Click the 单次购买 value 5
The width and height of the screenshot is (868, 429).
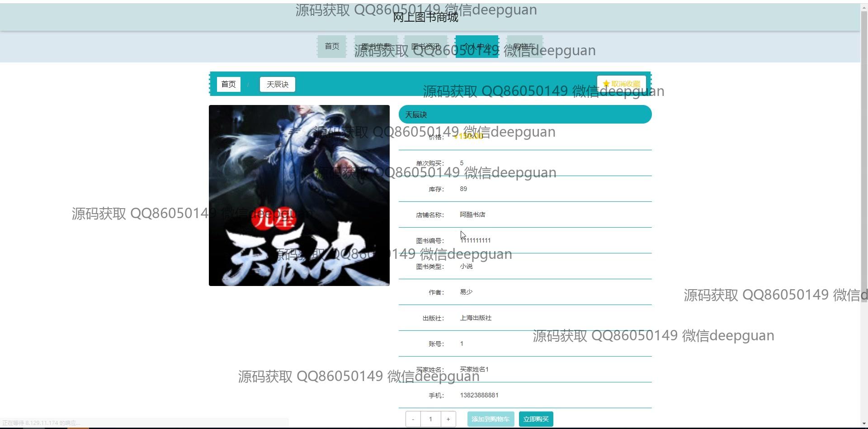tap(462, 163)
